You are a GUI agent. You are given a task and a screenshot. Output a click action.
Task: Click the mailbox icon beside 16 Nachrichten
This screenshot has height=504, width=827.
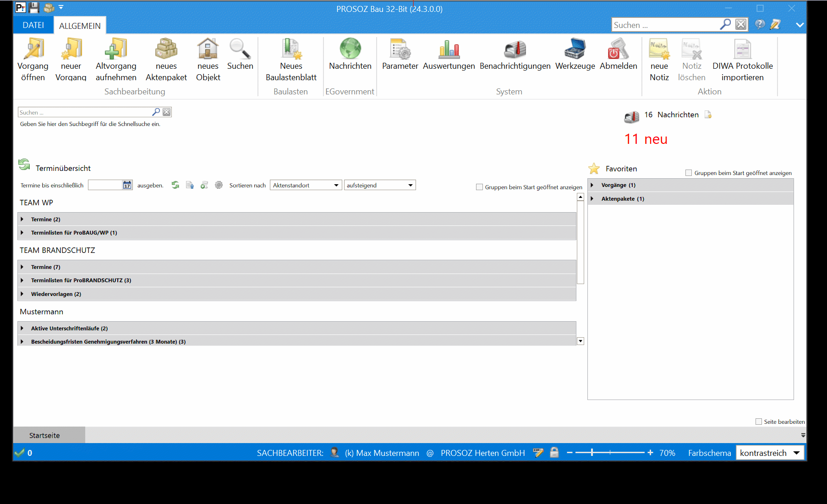(632, 117)
